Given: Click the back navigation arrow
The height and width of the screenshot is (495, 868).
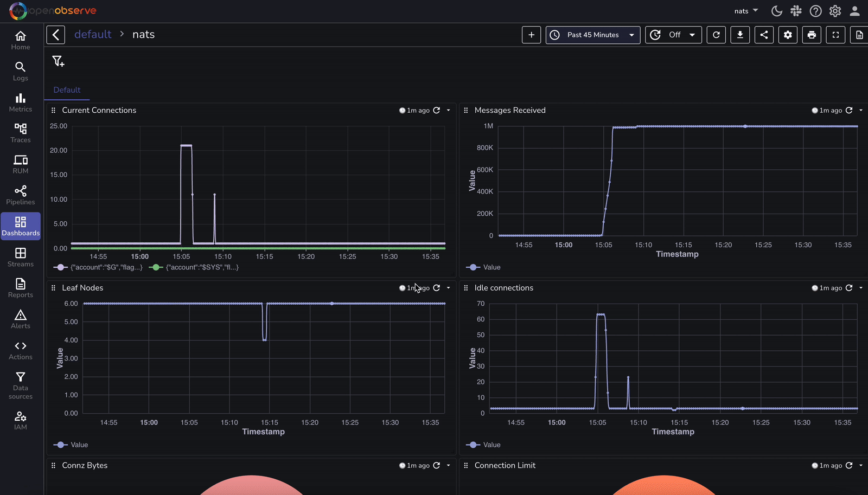Looking at the screenshot, I should 56,34.
